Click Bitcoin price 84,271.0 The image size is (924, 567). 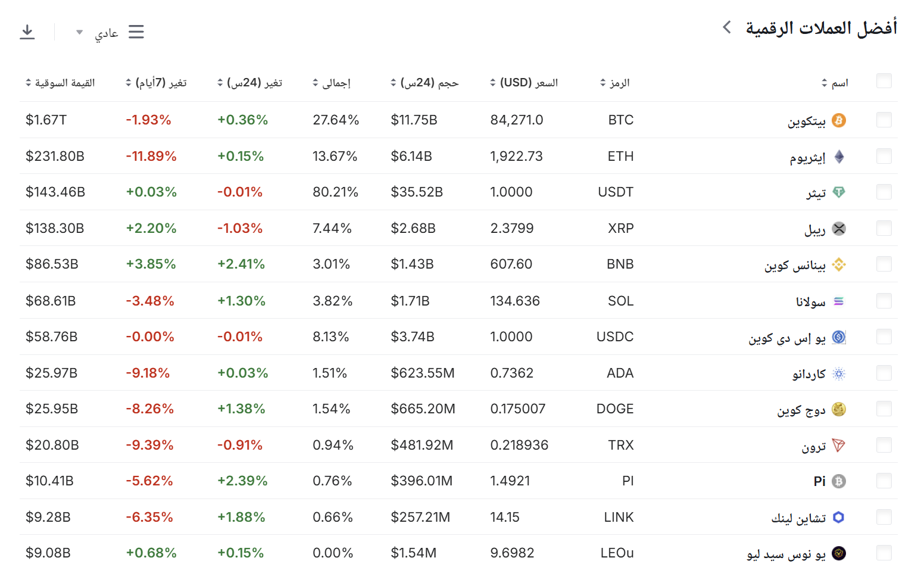(517, 120)
